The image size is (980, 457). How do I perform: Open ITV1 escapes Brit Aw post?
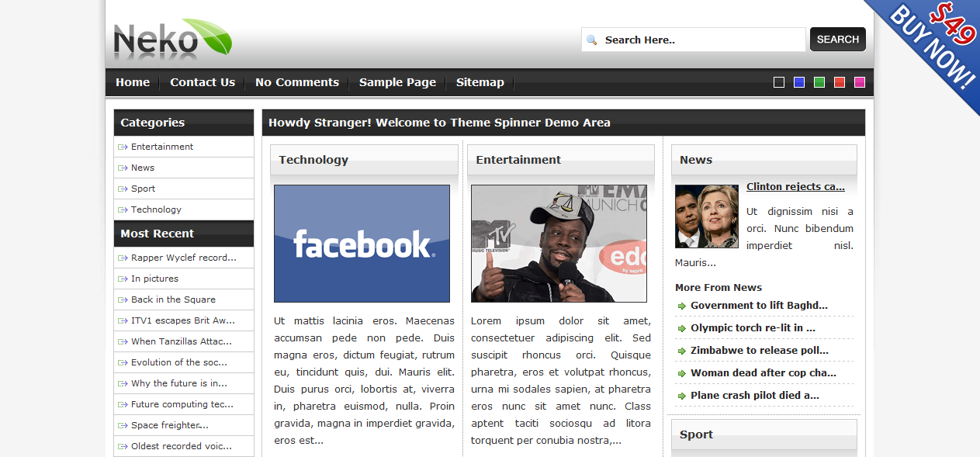click(183, 320)
